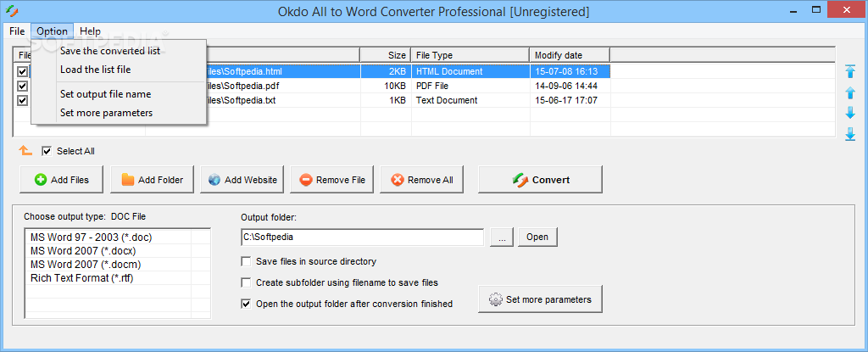Choose Set more parameters in Option menu
Viewport: 868px width, 352px height.
[106, 113]
